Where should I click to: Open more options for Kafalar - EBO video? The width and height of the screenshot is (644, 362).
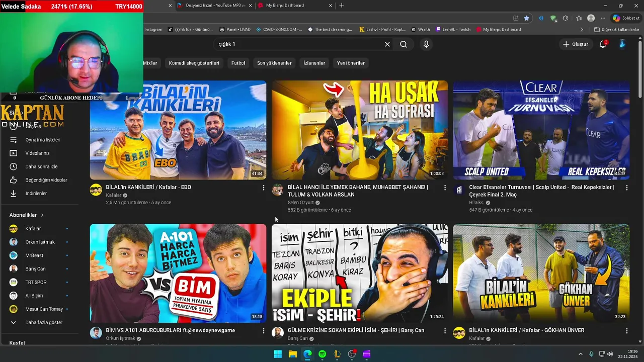point(263,188)
